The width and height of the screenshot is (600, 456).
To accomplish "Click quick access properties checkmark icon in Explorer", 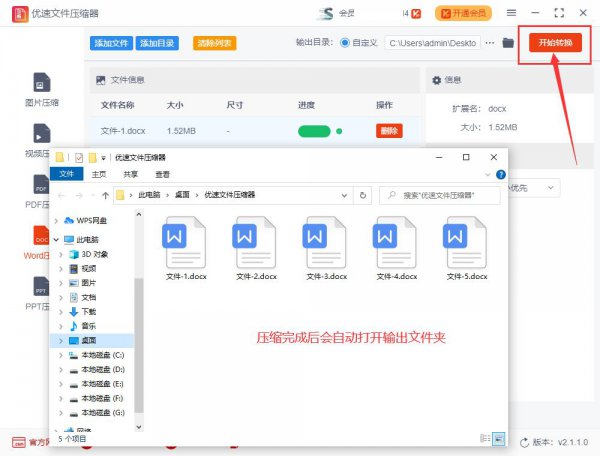I will (x=79, y=158).
